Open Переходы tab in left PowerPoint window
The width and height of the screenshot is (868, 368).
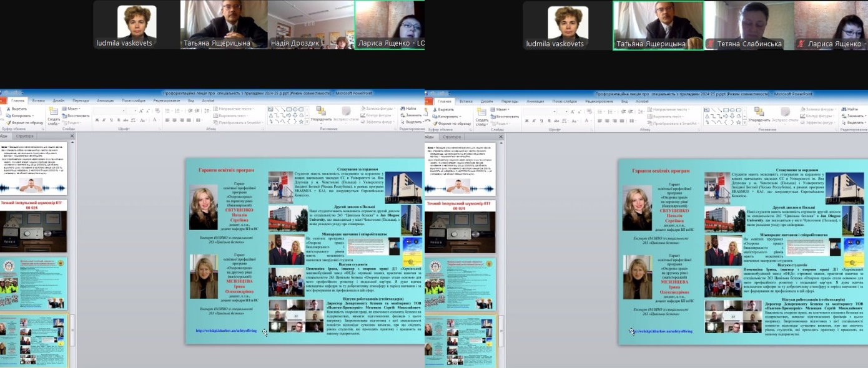(x=81, y=100)
